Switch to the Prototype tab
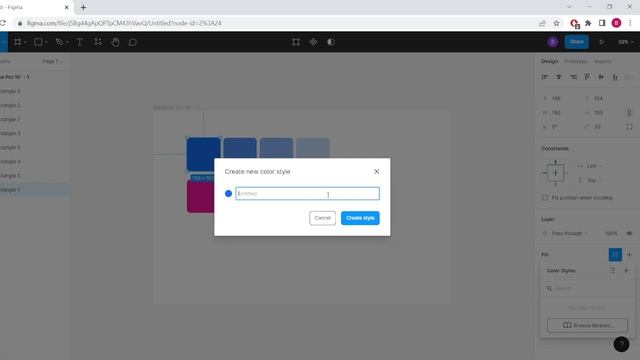 576,61
